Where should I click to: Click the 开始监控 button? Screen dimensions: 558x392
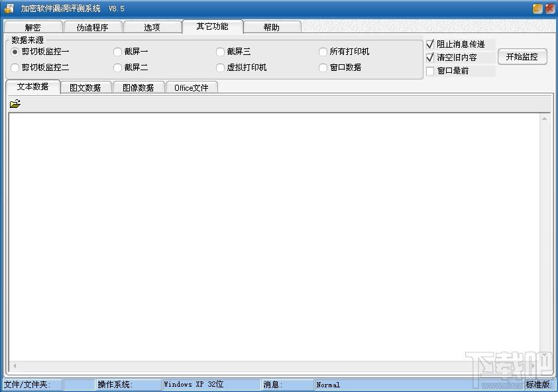pos(522,57)
